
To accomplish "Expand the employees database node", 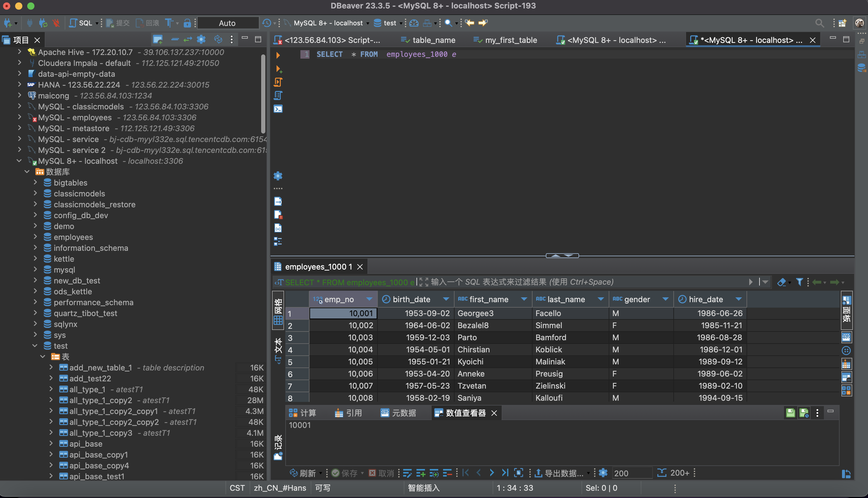I will 35,237.
